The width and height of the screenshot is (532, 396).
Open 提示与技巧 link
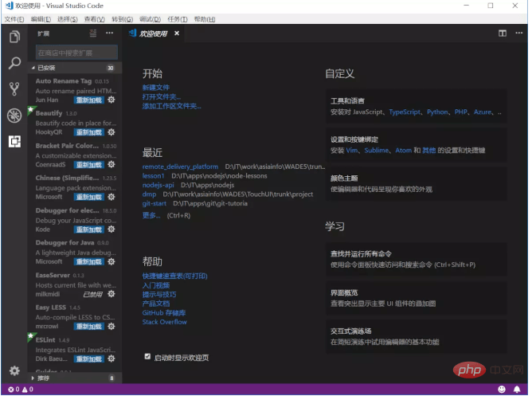tap(159, 295)
